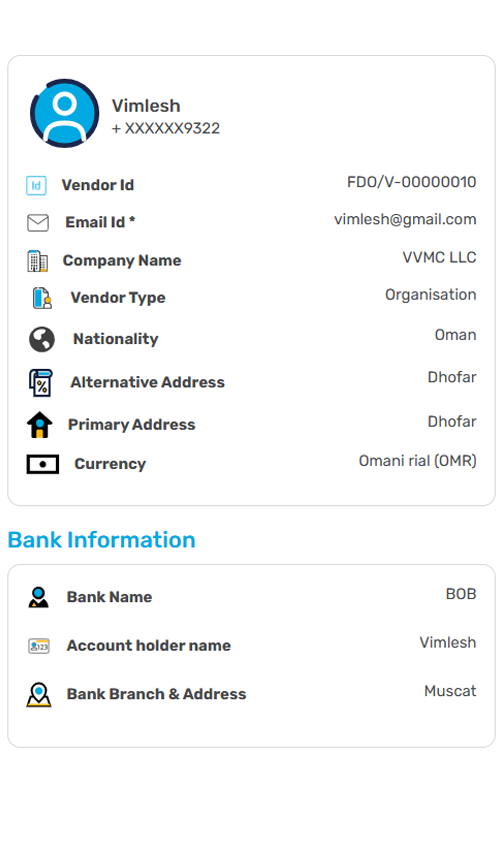Click the Organisation vendor type value
This screenshot has height=843, width=501.
[431, 295]
